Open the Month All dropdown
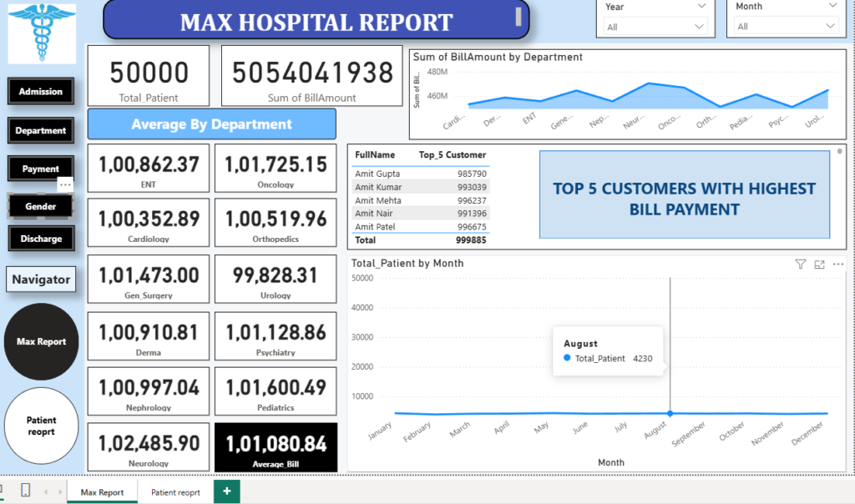The image size is (855, 504). (786, 26)
